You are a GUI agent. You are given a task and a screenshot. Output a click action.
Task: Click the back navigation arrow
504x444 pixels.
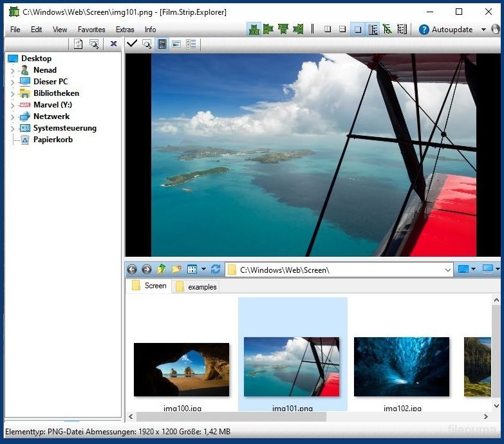point(132,269)
